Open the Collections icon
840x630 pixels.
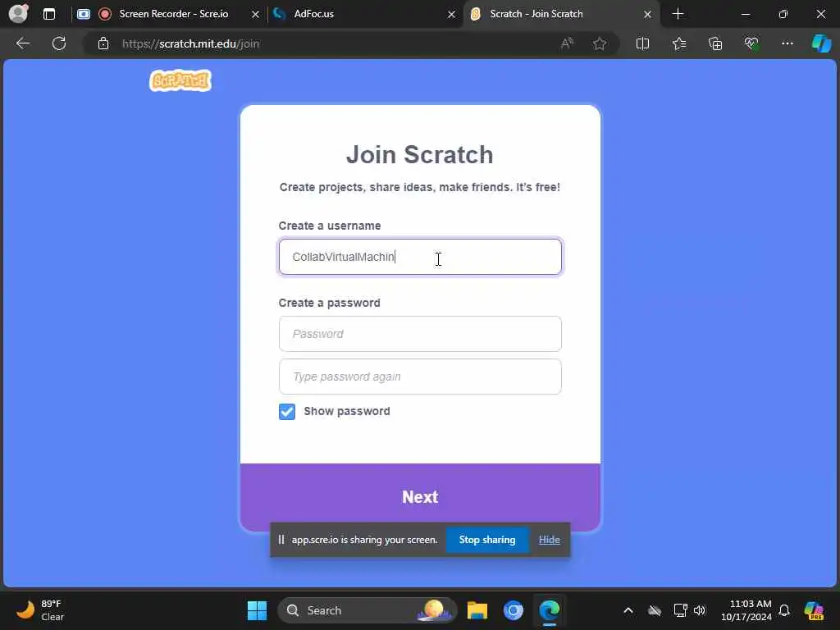click(x=715, y=43)
